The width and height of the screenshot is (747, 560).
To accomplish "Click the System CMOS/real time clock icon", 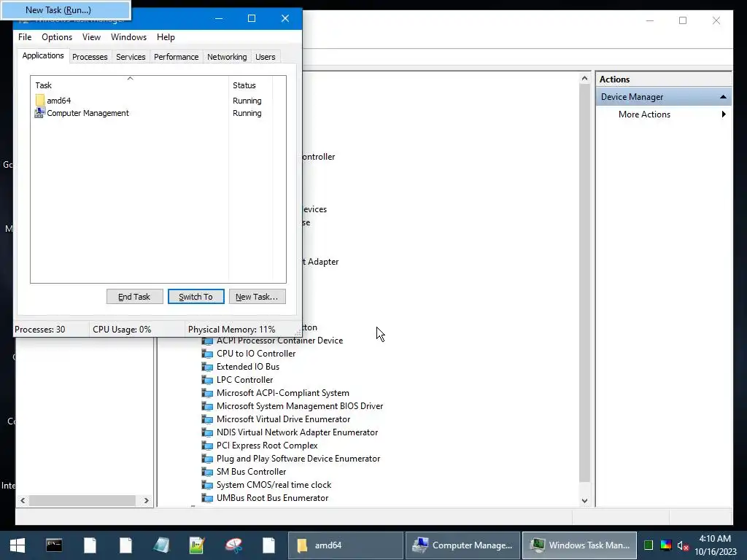I will coord(207,485).
